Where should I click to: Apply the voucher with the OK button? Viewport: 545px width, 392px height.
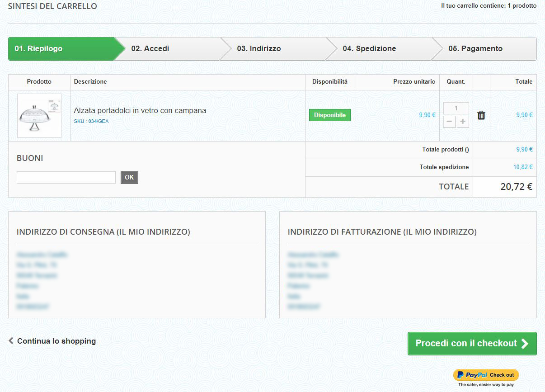[x=129, y=177]
